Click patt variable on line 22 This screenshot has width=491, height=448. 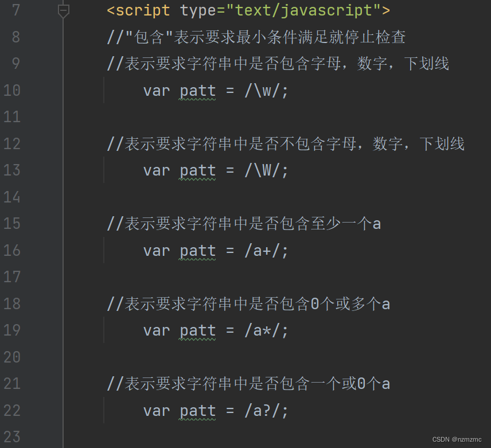[198, 411]
